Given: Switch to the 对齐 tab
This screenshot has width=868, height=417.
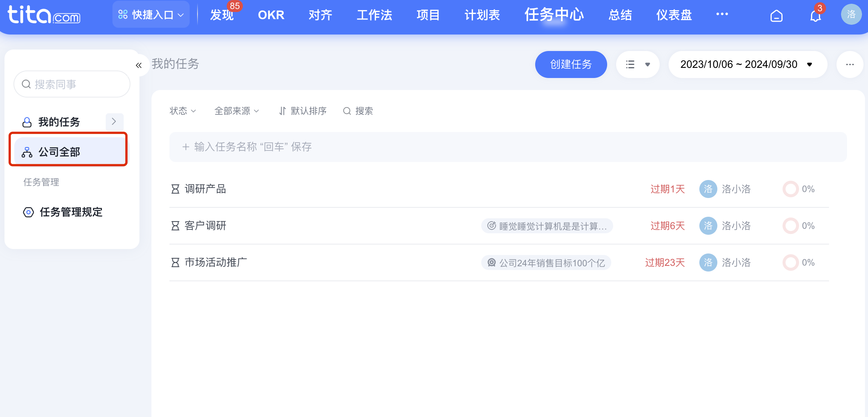Looking at the screenshot, I should point(320,15).
